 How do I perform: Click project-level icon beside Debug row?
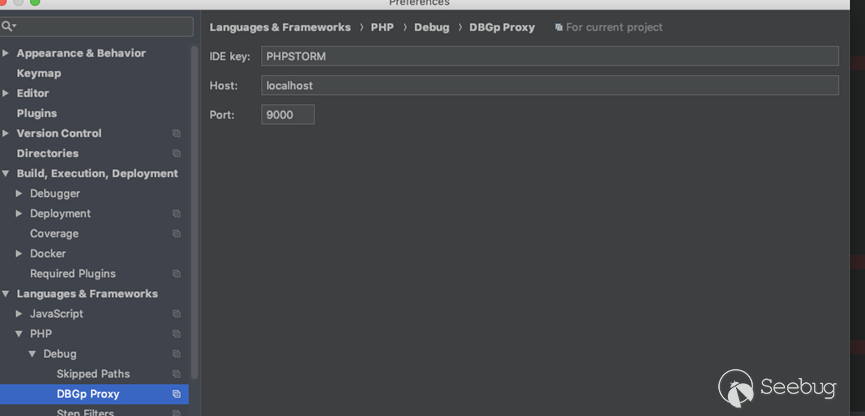click(x=177, y=354)
